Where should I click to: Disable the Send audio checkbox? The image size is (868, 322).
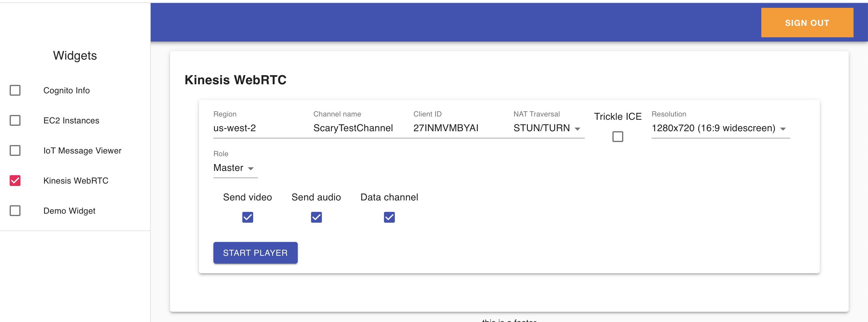316,217
